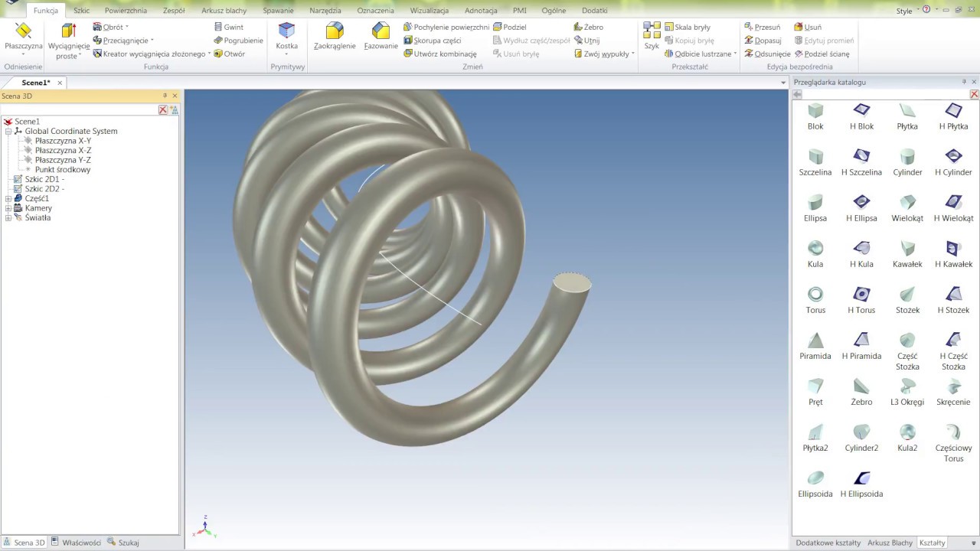Go to the Arkusz blachy ribbon tab

coord(224,11)
